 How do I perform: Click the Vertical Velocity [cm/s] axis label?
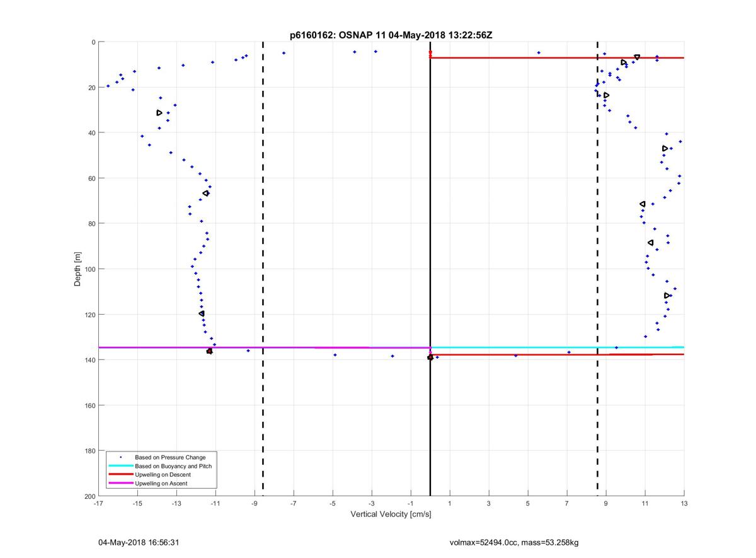[391, 514]
